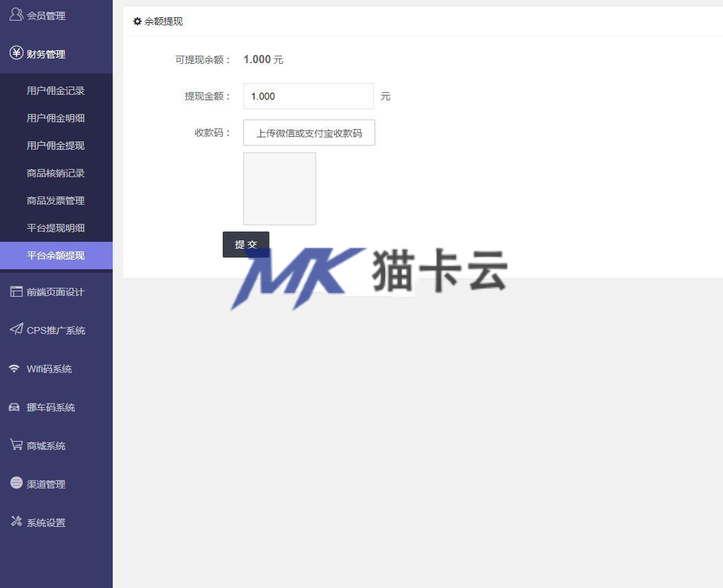This screenshot has height=588, width=723.
Task: Click the 提现金额 label
Action: click(x=208, y=96)
